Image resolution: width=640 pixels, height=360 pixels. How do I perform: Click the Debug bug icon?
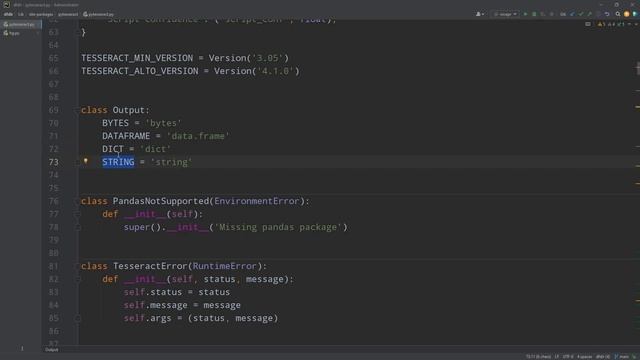click(534, 14)
